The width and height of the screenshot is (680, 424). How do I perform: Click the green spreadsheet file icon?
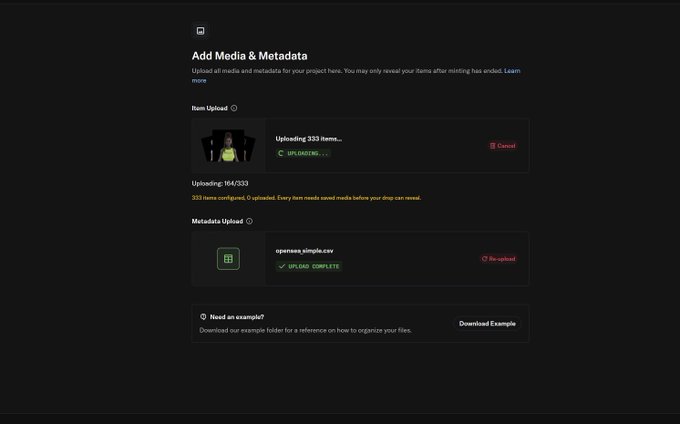[228, 259]
